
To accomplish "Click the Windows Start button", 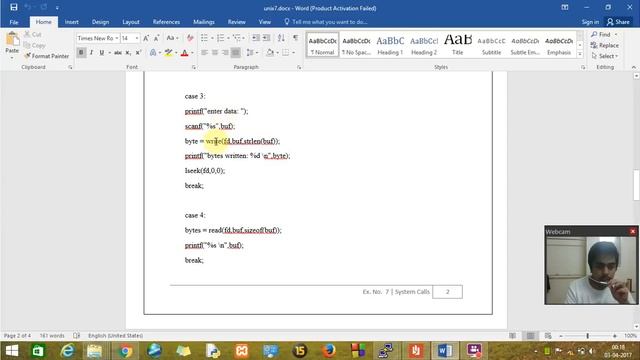I will tap(11, 351).
